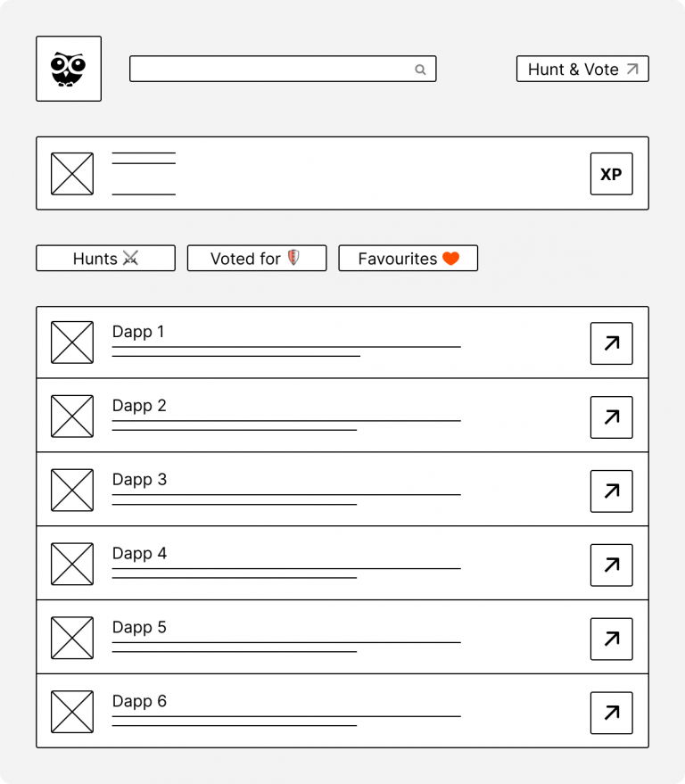Click the search magnifier icon
685x784 pixels.
pyautogui.click(x=420, y=70)
